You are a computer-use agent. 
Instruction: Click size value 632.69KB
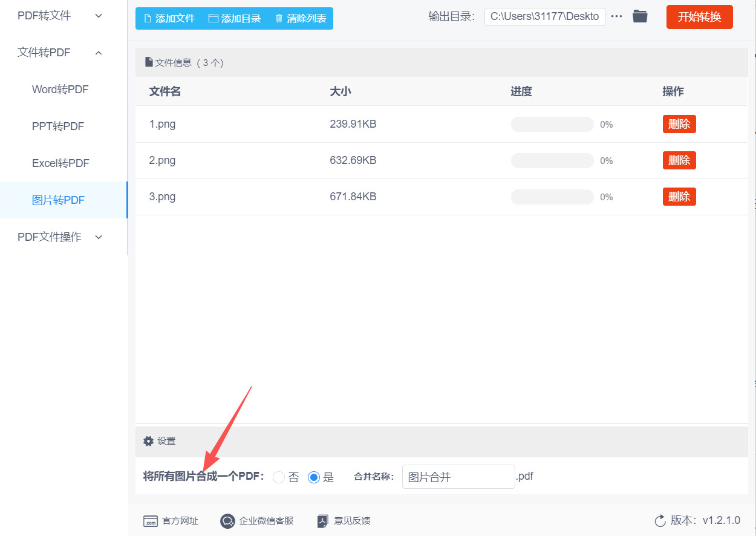[353, 161]
